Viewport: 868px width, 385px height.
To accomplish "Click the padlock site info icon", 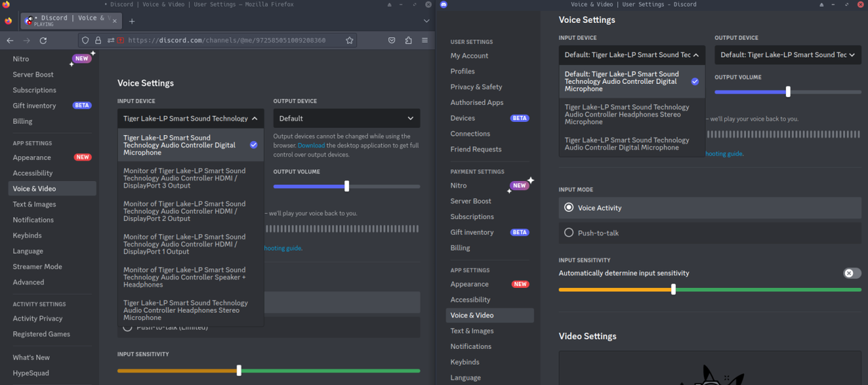I will 98,41.
